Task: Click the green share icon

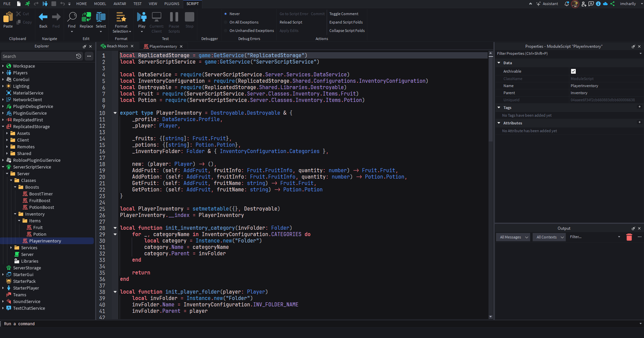Action: [x=613, y=4]
